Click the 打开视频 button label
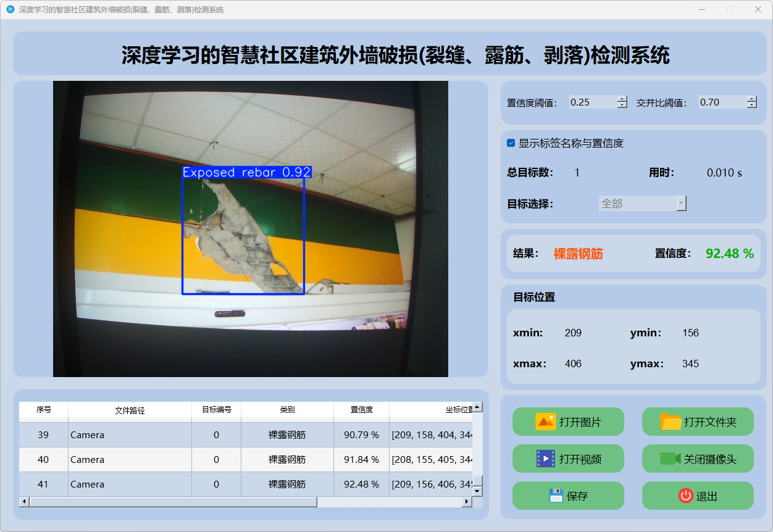 [580, 459]
